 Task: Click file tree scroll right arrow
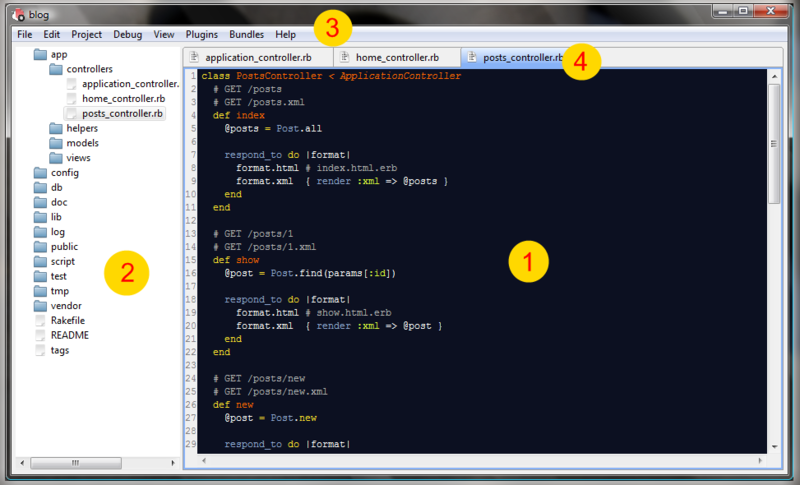tap(173, 463)
